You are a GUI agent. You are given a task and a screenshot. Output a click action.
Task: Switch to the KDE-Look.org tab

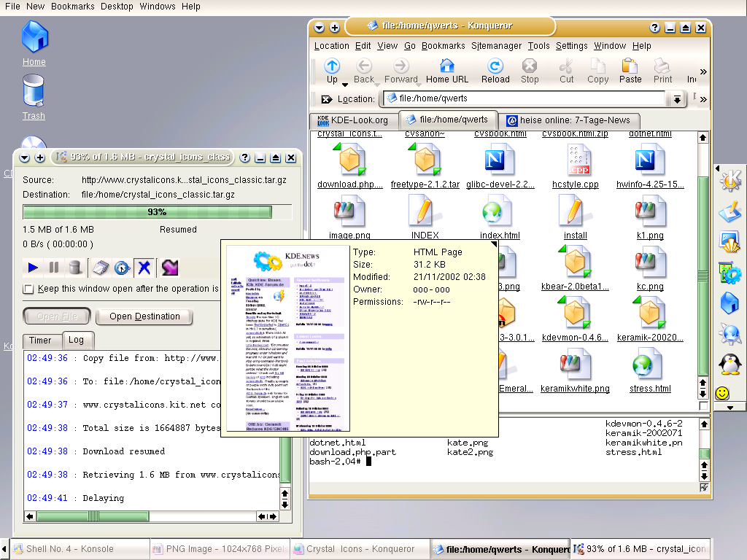[353, 120]
